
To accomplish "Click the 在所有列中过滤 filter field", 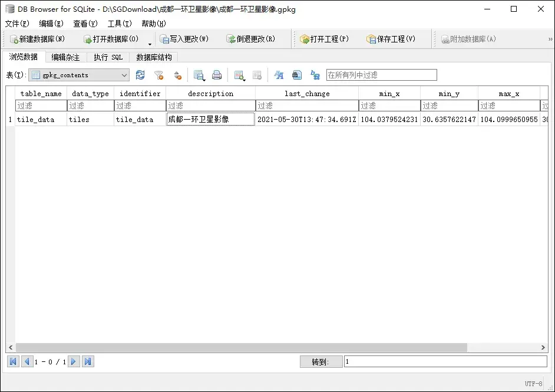I will (382, 75).
